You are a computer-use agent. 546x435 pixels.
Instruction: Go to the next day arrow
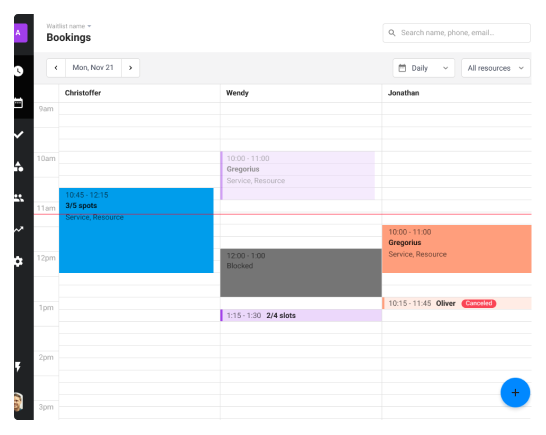(131, 68)
